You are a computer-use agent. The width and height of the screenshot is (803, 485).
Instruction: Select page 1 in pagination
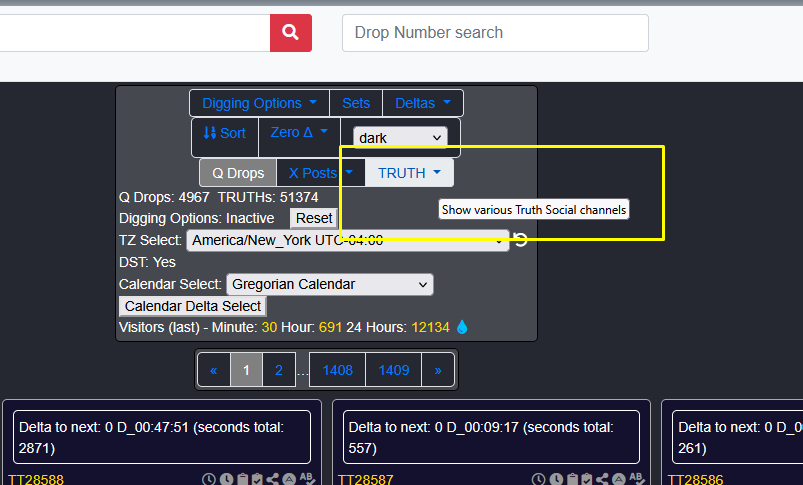point(246,370)
